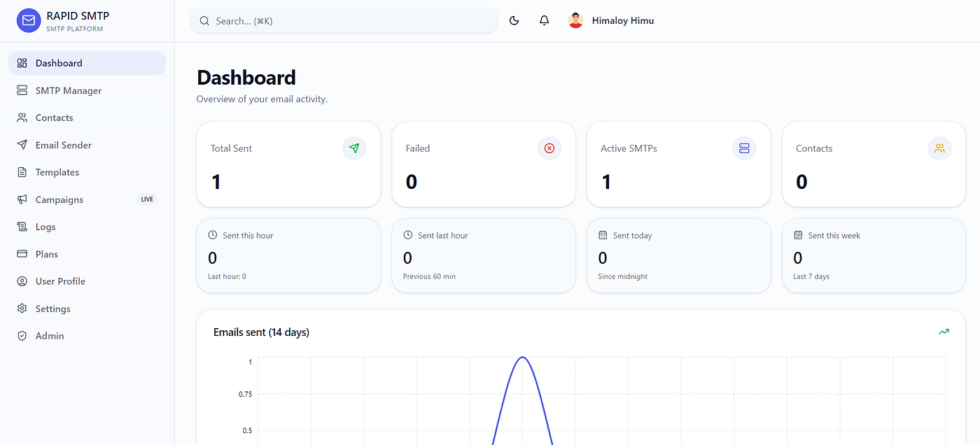Open Dashboard in the sidebar
980x445 pixels.
87,63
